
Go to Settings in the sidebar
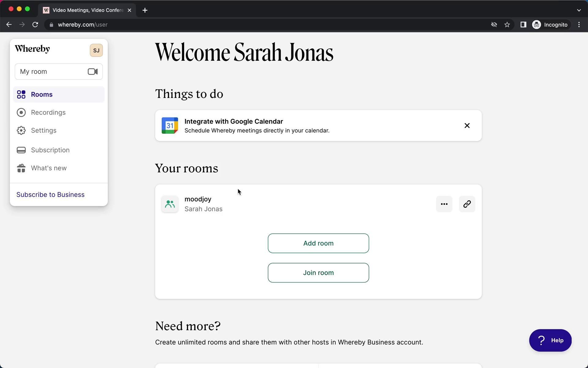[x=43, y=131]
